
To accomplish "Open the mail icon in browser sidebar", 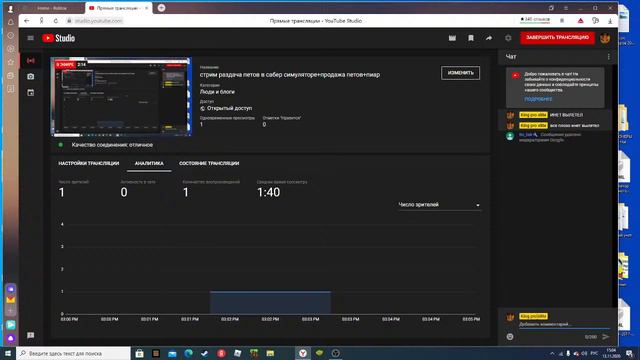I will coord(11,300).
